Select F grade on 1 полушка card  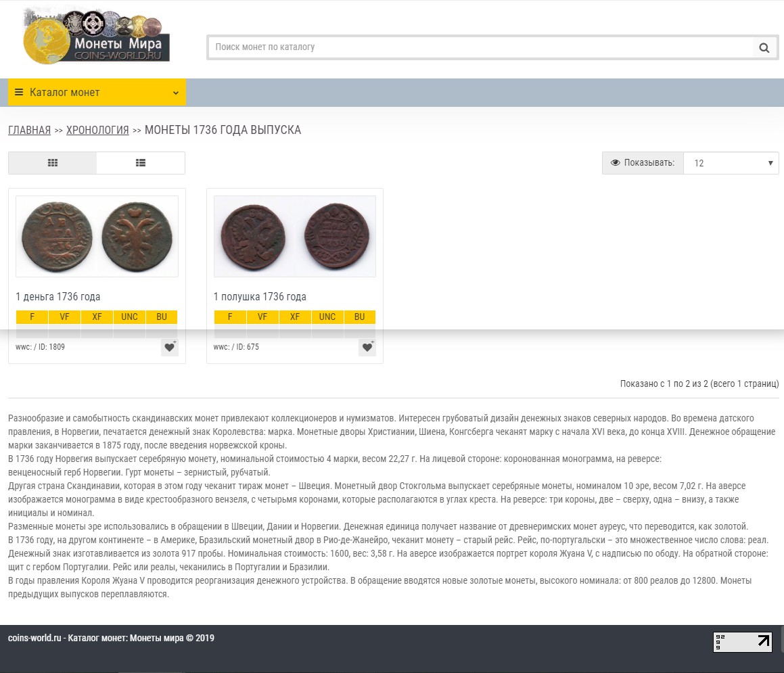pyautogui.click(x=230, y=317)
